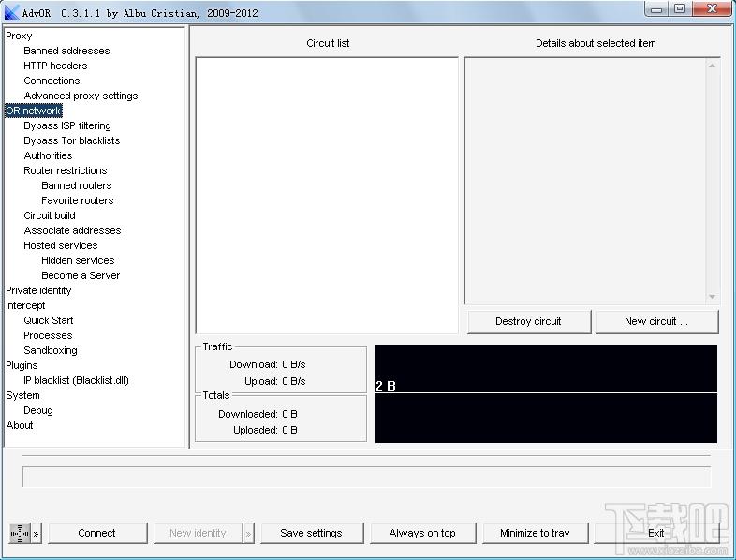Viewport: 736px width, 560px height.
Task: Open Hidden services page
Action: [78, 261]
